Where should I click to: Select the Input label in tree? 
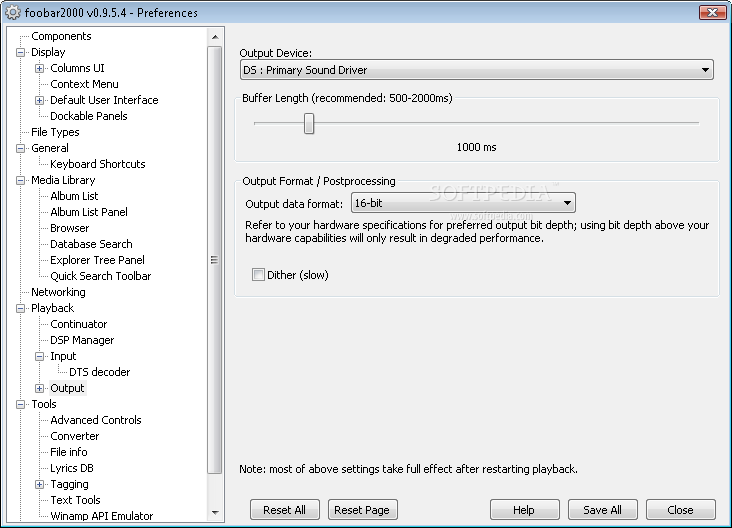tap(63, 356)
